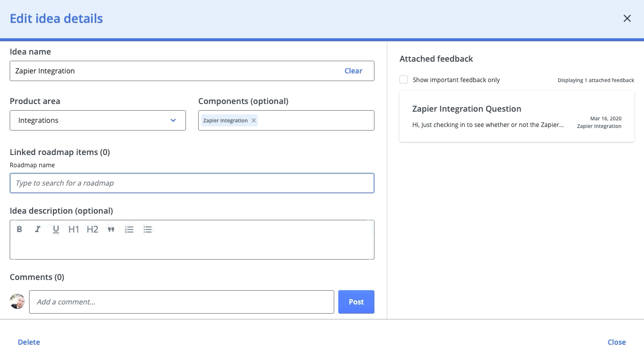
Task: Insert a blockquote in description
Action: coord(111,229)
